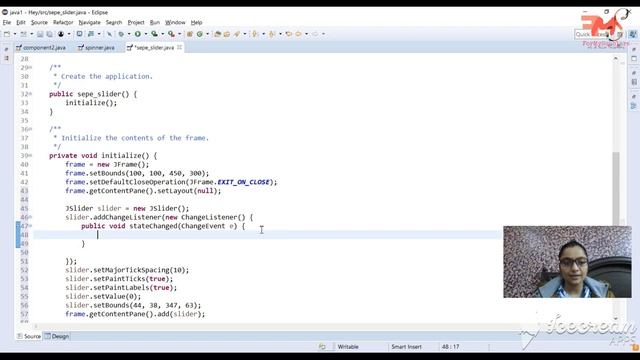Switch to the spinner.java tab
Screen dimensions: 640x360
tap(96, 48)
